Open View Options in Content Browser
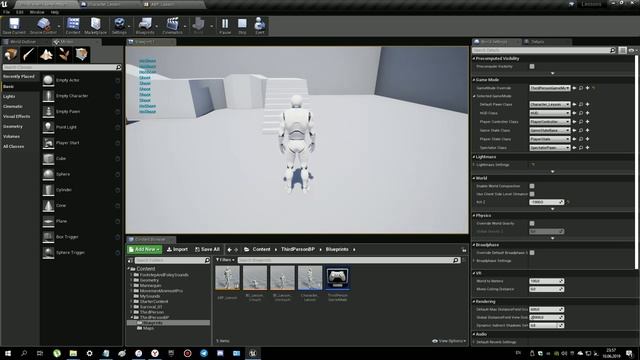This screenshot has height=360, width=640. point(449,341)
